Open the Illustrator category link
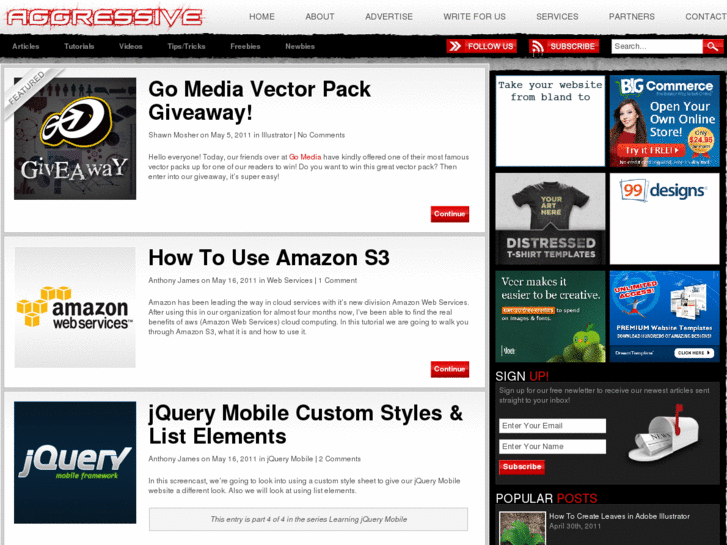Image resolution: width=727 pixels, height=545 pixels. coord(276,135)
